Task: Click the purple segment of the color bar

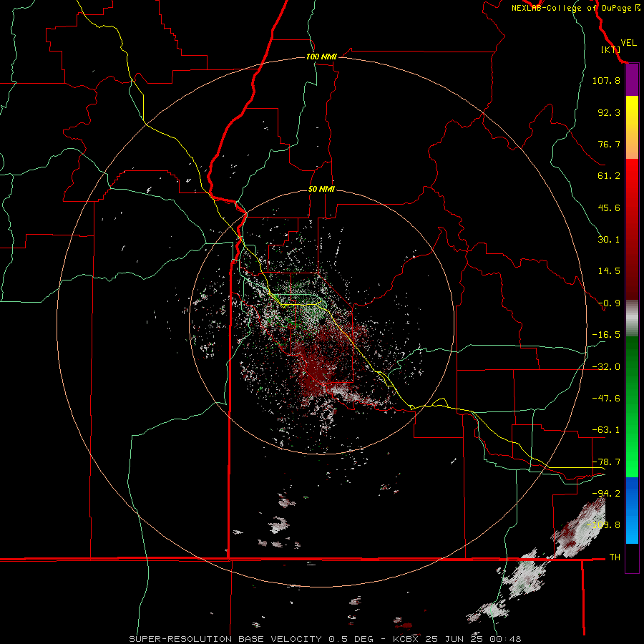Action: click(x=632, y=80)
